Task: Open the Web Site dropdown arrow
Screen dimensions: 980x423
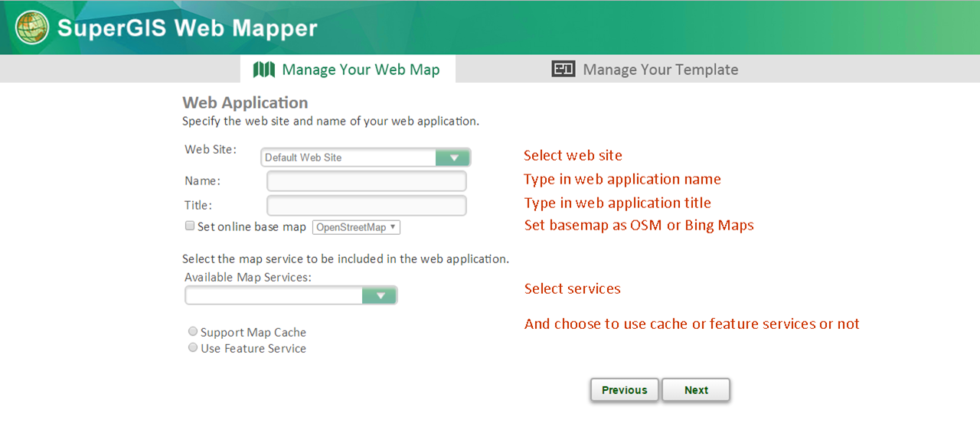Action: 453,158
